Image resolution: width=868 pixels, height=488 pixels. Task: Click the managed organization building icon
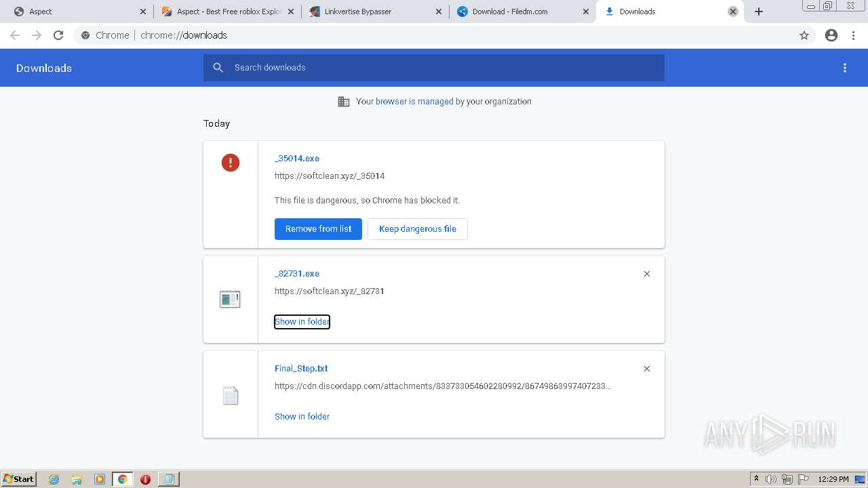click(x=344, y=102)
